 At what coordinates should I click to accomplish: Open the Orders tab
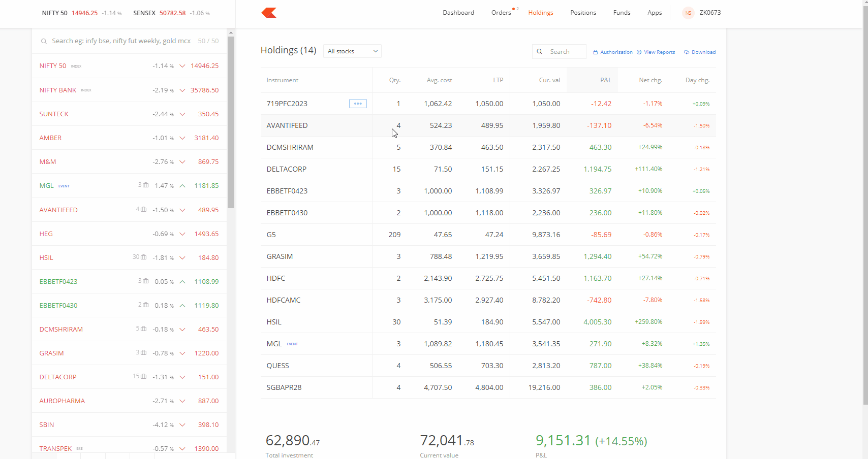pos(501,13)
